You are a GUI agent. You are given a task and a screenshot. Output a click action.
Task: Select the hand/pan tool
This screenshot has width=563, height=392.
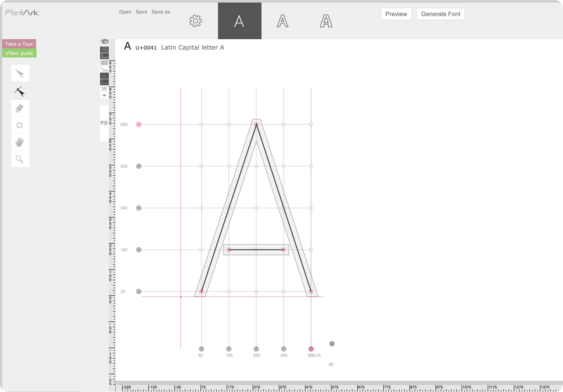[x=20, y=142]
